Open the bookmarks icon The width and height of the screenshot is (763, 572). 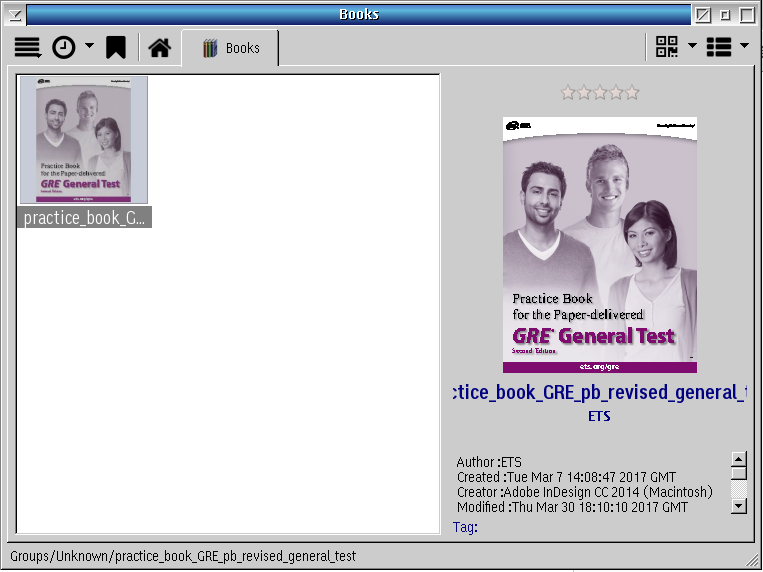tap(116, 48)
